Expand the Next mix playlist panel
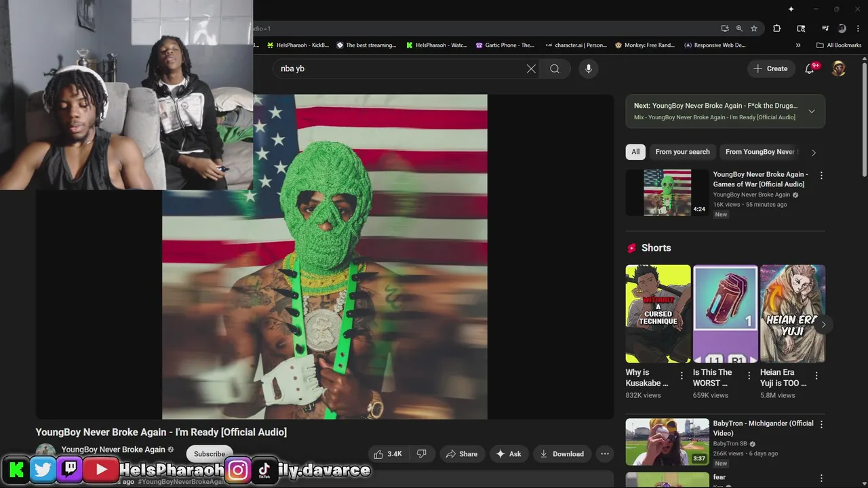The height and width of the screenshot is (488, 868). (x=812, y=111)
